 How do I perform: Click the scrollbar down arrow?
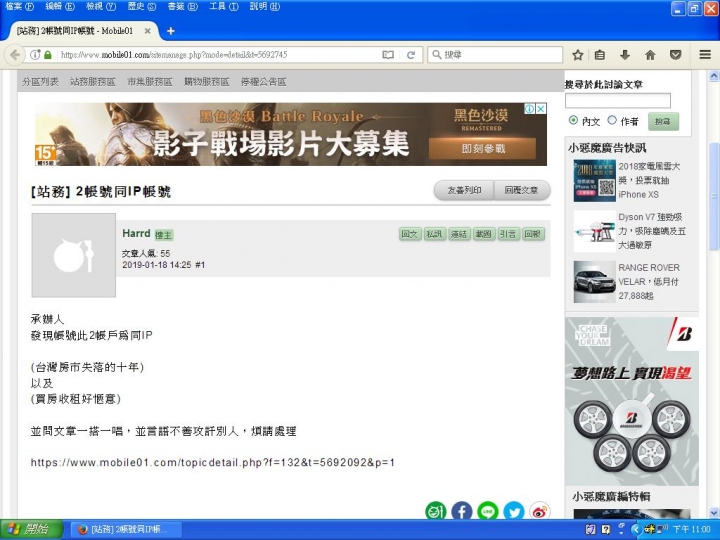[714, 512]
